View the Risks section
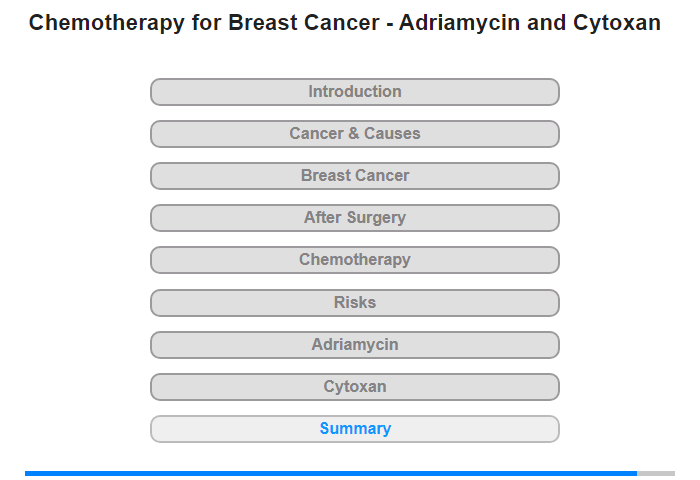 pyautogui.click(x=355, y=303)
